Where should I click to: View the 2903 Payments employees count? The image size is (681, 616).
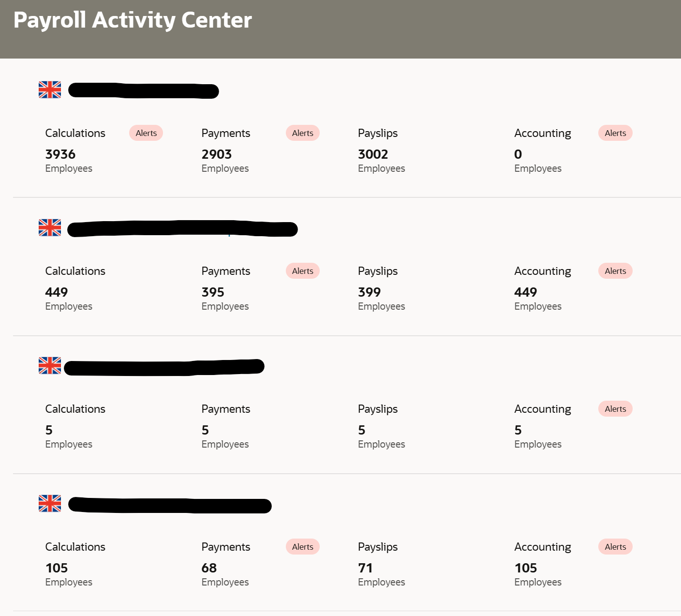point(216,154)
